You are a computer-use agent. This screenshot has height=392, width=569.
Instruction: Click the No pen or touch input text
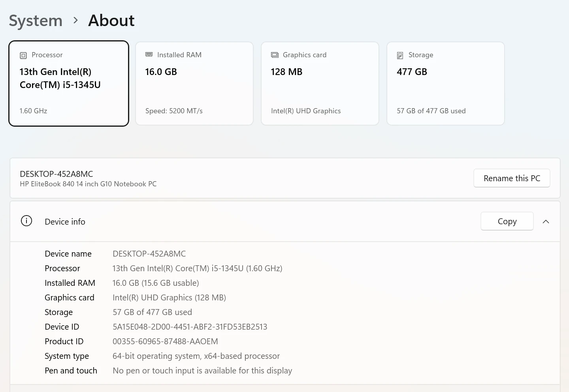tap(202, 371)
